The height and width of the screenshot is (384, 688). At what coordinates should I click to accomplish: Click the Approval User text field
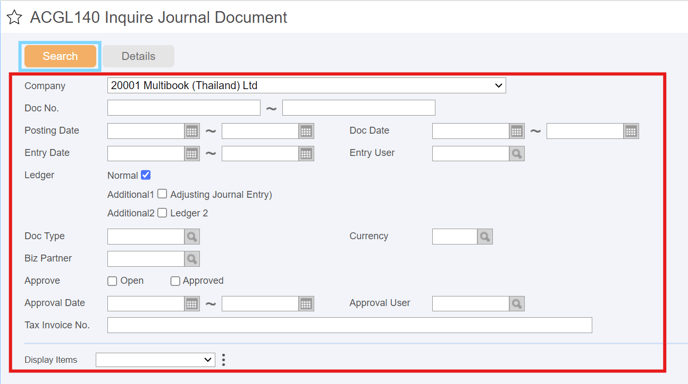coord(471,303)
